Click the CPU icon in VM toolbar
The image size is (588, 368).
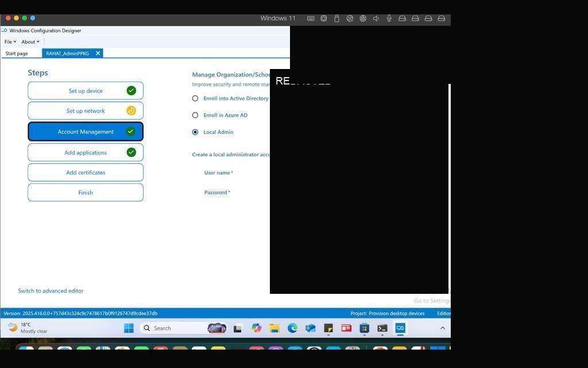pos(324,18)
